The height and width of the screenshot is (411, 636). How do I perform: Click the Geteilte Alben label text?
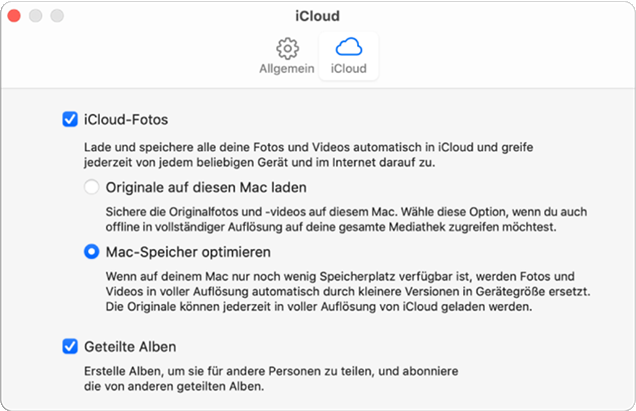[131, 347]
